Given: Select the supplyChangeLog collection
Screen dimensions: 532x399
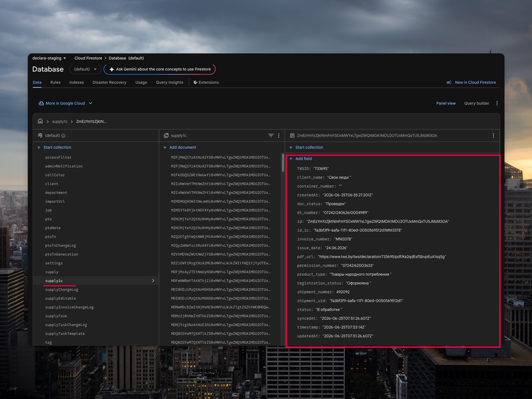Looking at the screenshot, I should point(61,290).
